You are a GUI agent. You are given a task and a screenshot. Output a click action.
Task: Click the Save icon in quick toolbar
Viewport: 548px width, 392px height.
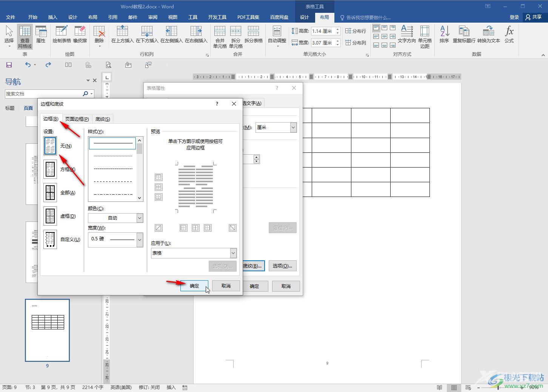(x=9, y=65)
